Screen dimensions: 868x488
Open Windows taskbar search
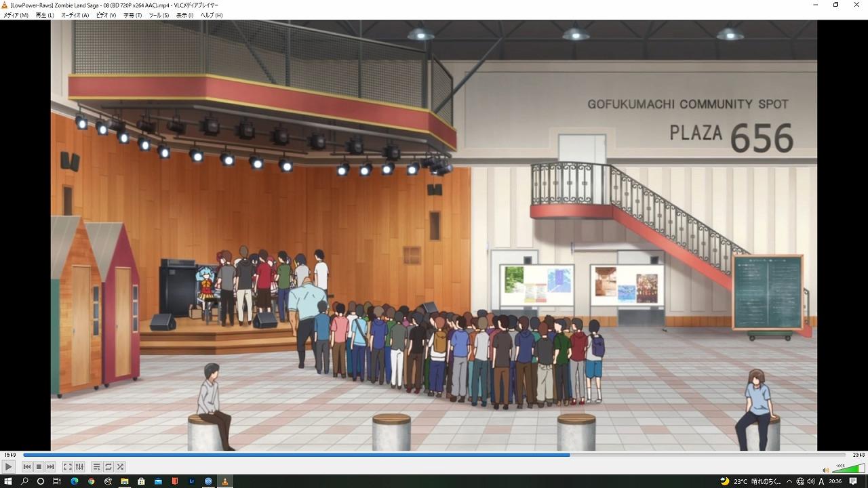24,481
